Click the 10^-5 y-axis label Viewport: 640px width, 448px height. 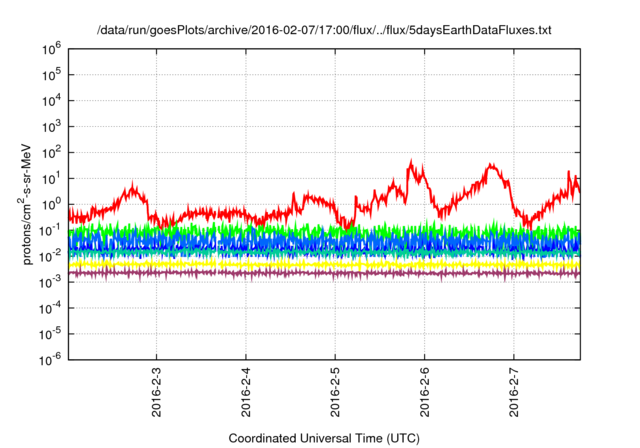coord(50,334)
